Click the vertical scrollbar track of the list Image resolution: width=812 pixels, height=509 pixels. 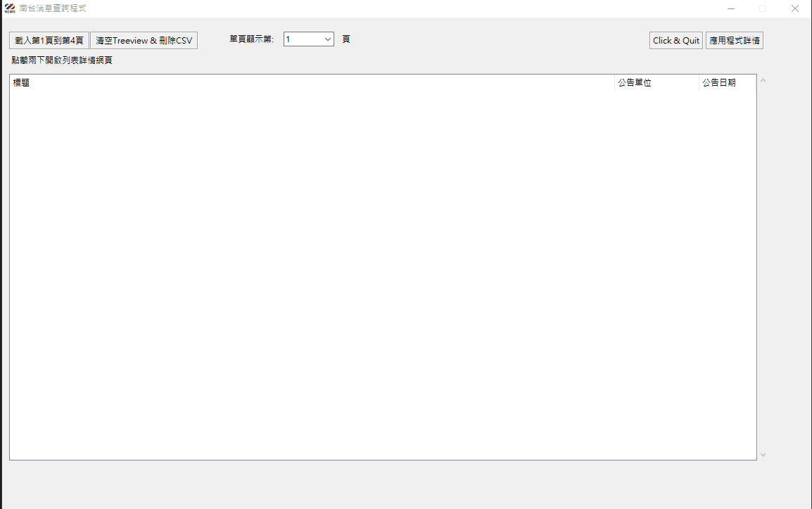pos(763,267)
